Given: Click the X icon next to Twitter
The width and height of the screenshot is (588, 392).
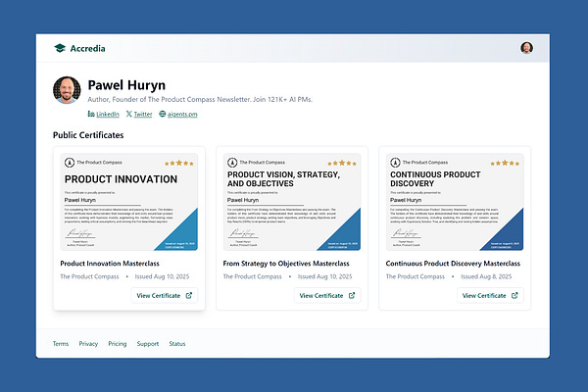Looking at the screenshot, I should [x=129, y=114].
